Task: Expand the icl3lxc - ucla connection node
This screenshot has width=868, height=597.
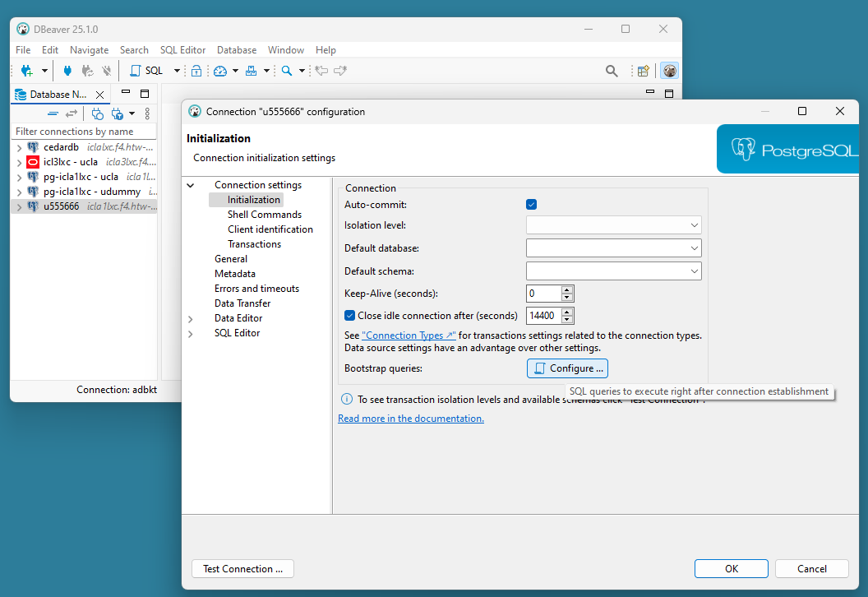Action: (x=20, y=163)
